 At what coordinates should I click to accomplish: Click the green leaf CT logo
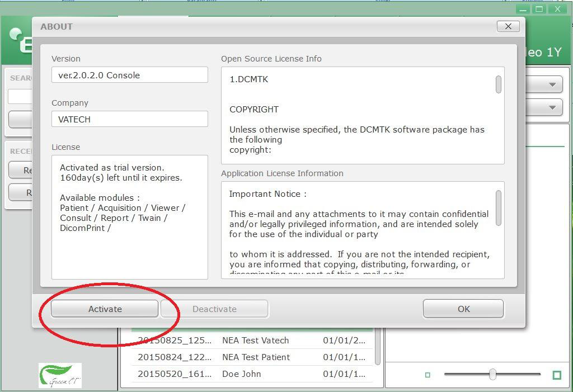point(60,376)
